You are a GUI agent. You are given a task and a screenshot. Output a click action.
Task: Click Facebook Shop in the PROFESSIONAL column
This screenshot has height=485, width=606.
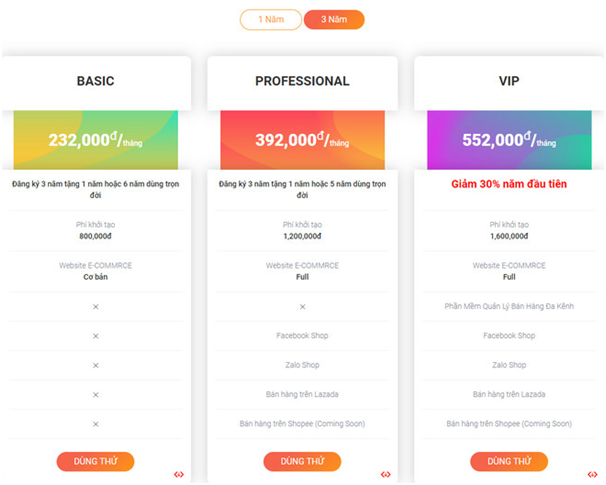click(302, 336)
